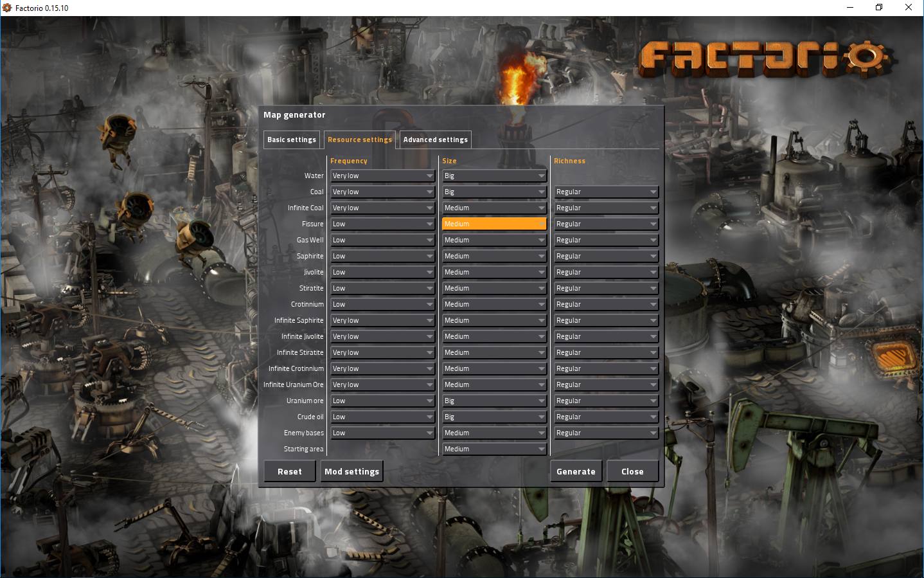The height and width of the screenshot is (578, 924).
Task: Expand the Enemy bases size dropdown
Action: (495, 433)
